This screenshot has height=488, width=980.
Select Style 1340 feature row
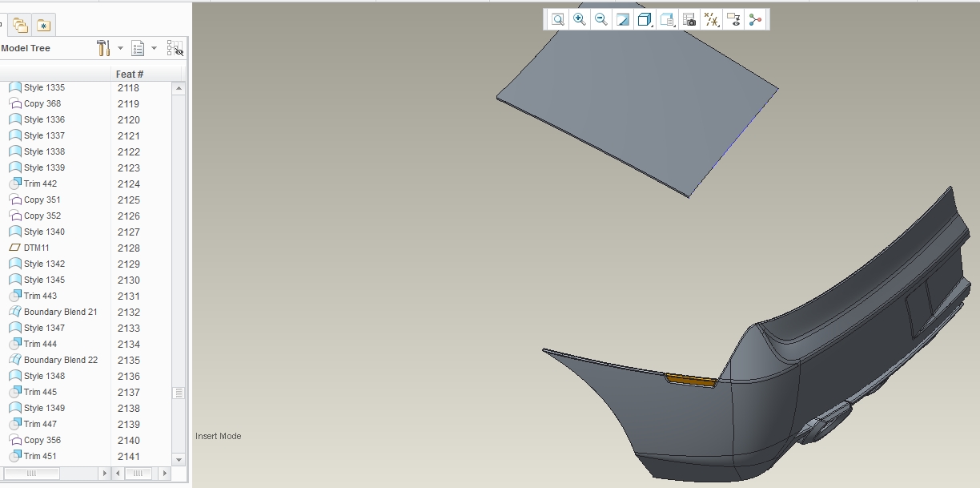point(44,232)
